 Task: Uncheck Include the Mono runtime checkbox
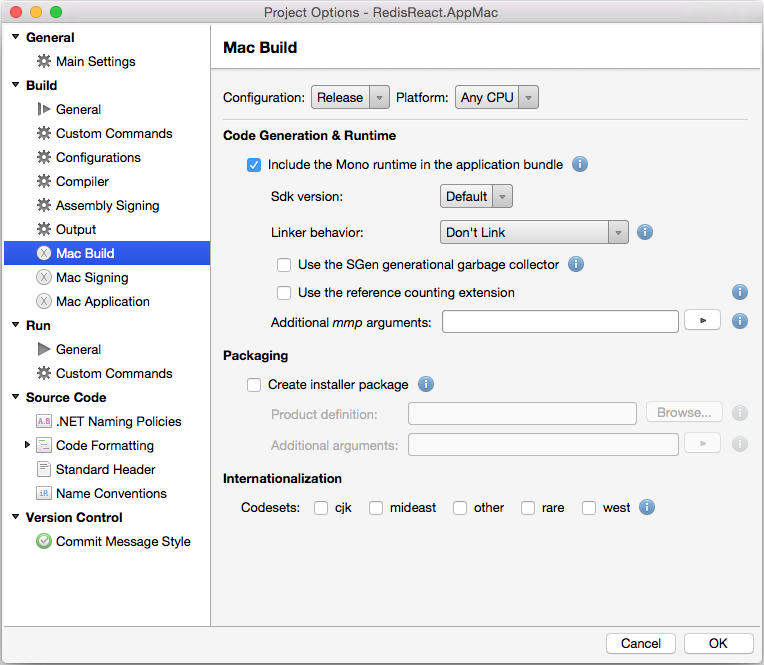pos(254,165)
